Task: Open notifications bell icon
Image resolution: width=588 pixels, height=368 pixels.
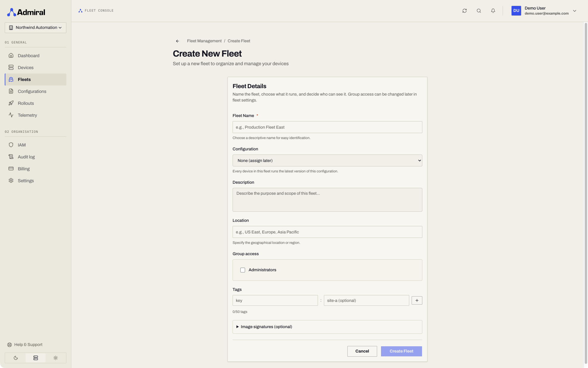Action: click(493, 11)
